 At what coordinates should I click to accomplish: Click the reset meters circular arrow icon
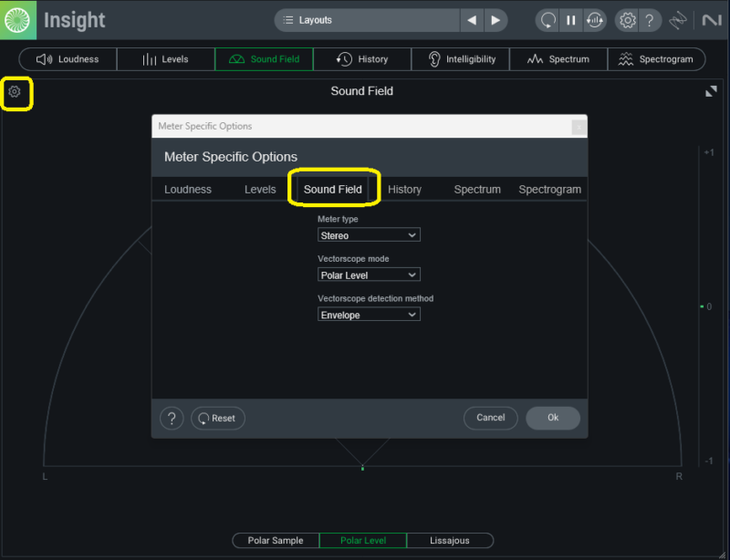click(547, 20)
